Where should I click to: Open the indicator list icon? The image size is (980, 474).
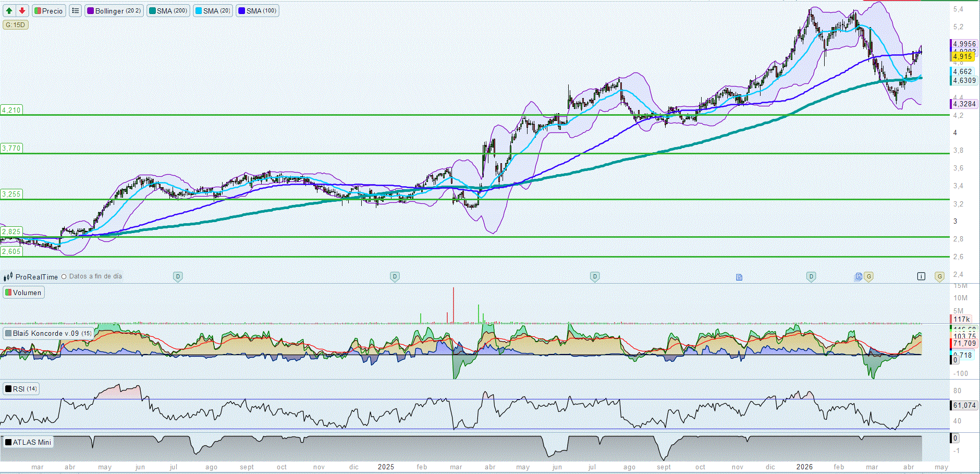pos(76,11)
